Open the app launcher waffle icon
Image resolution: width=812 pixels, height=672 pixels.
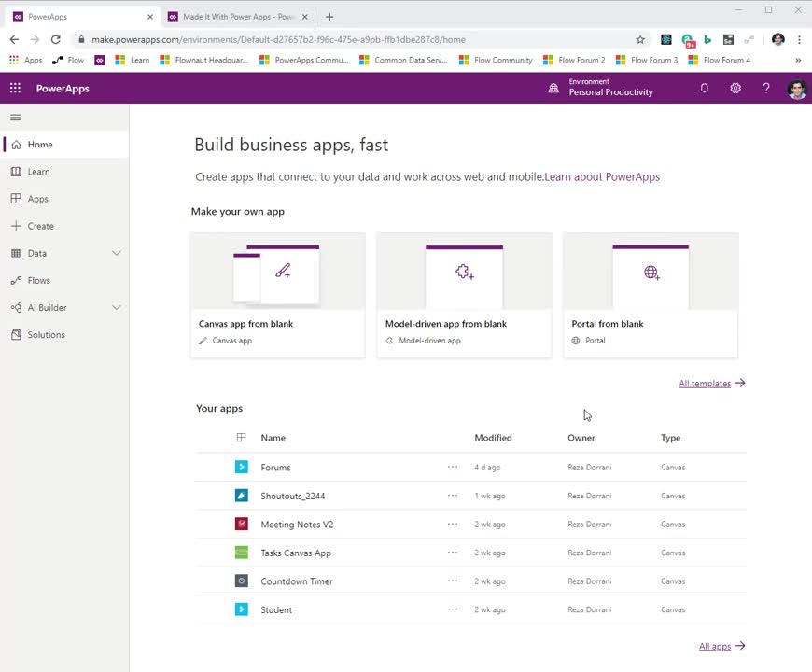(x=15, y=88)
